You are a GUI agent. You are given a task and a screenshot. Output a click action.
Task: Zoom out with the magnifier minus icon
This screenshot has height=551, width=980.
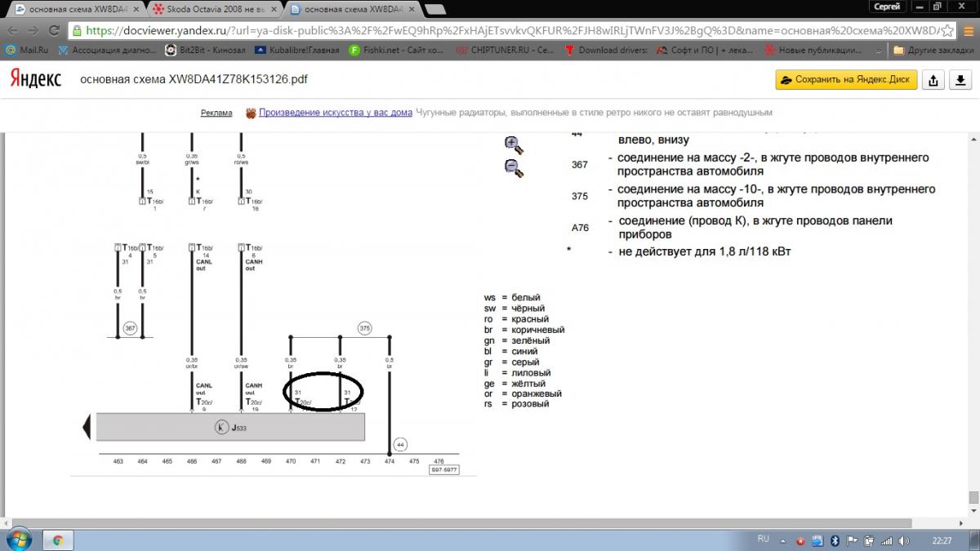coord(514,168)
